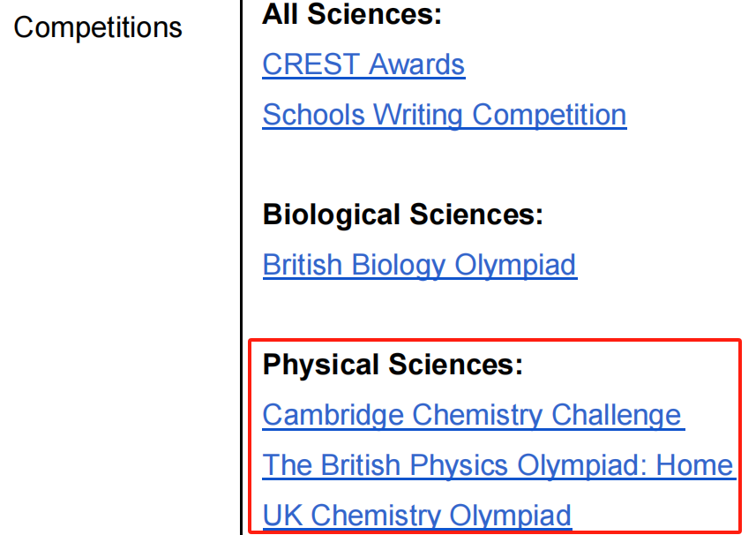Open the UK Chemistry Olympiad link
The height and width of the screenshot is (535, 756).
pyautogui.click(x=417, y=515)
